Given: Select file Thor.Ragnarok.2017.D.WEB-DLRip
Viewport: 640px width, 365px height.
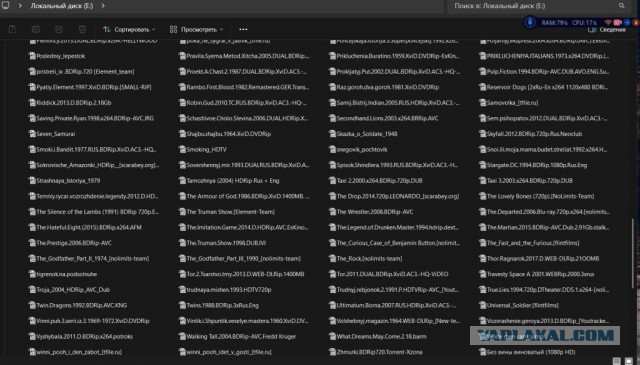Looking at the screenshot, I should pyautogui.click(x=539, y=258).
